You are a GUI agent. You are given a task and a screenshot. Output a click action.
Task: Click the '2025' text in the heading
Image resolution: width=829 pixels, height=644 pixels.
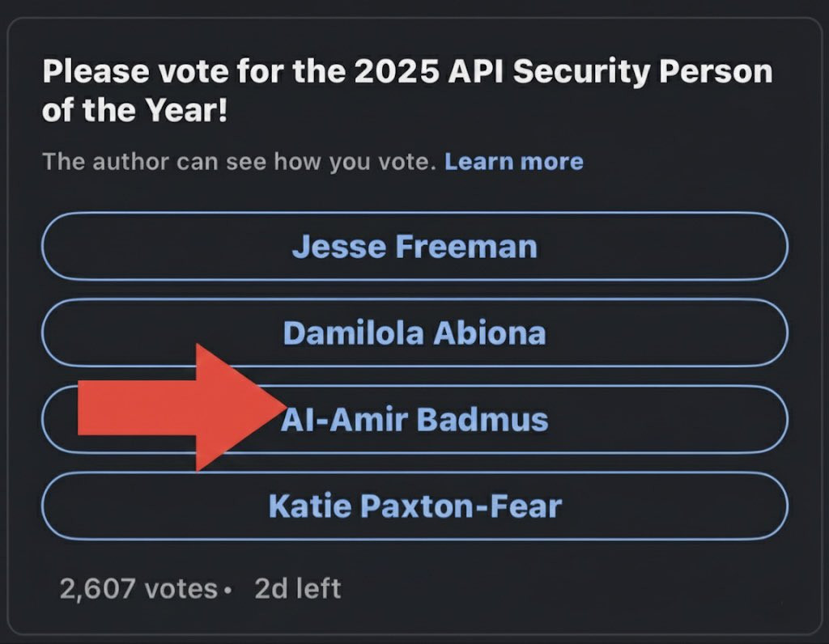[397, 71]
